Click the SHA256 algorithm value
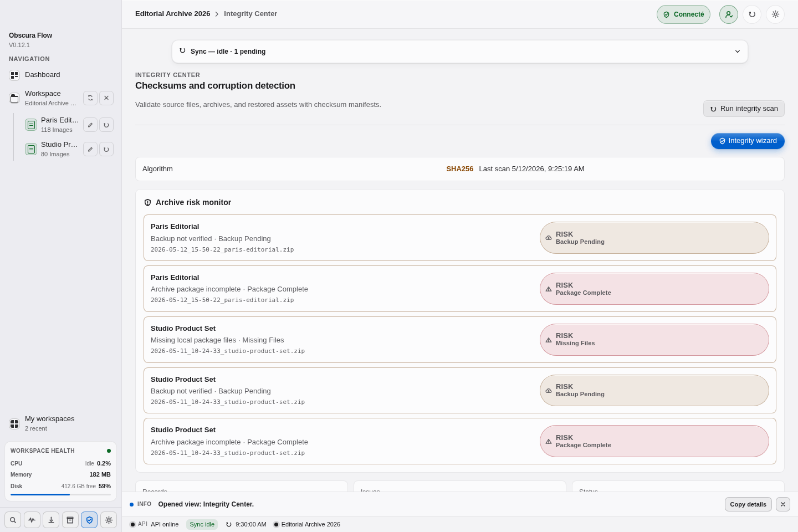This screenshot has height=532, width=798. tap(460, 169)
